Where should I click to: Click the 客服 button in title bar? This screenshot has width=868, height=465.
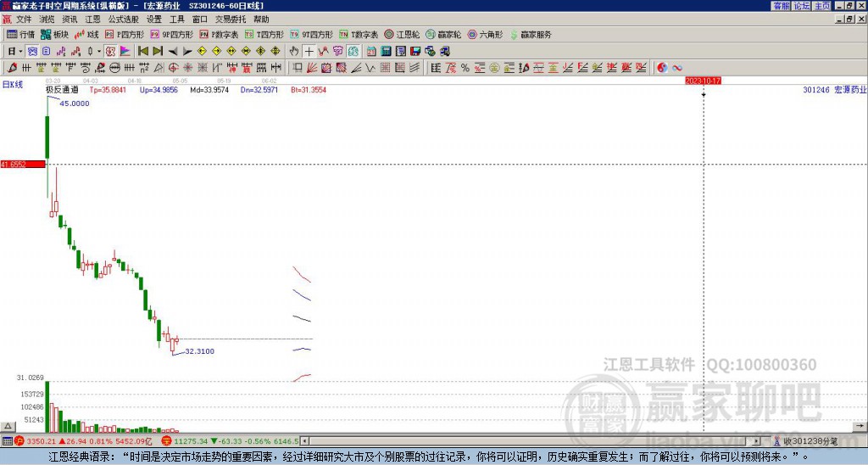[x=781, y=6]
